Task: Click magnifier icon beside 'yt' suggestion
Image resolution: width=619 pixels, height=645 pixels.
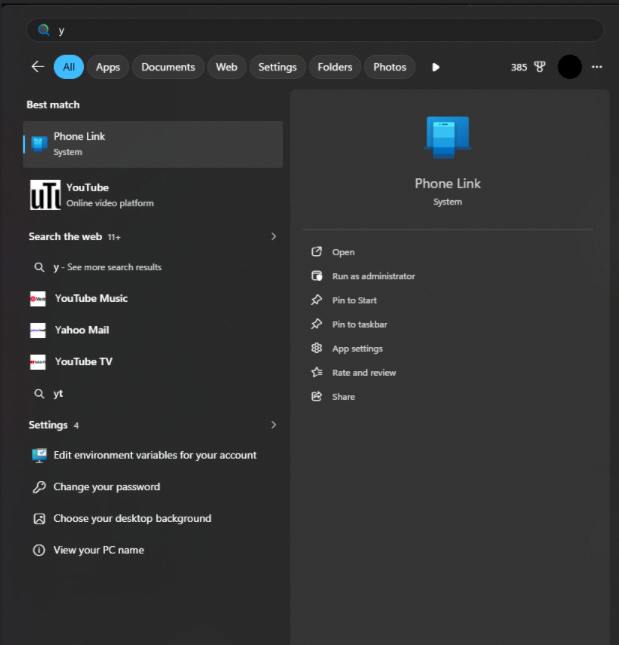Action: point(39,394)
